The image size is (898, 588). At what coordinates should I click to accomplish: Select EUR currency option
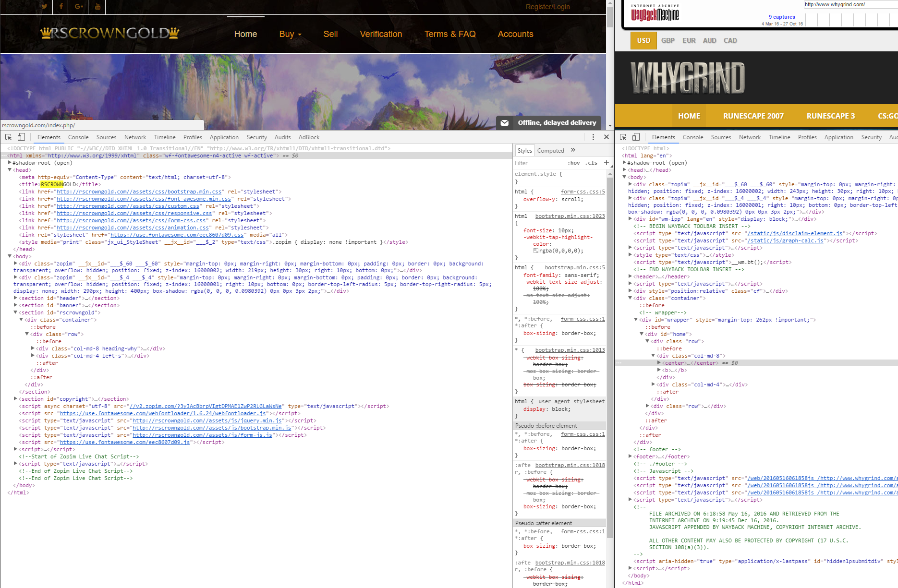click(689, 41)
